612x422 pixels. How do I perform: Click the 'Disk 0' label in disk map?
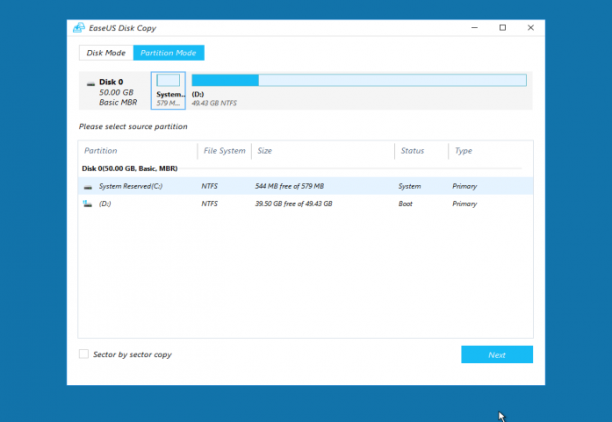pyautogui.click(x=111, y=82)
